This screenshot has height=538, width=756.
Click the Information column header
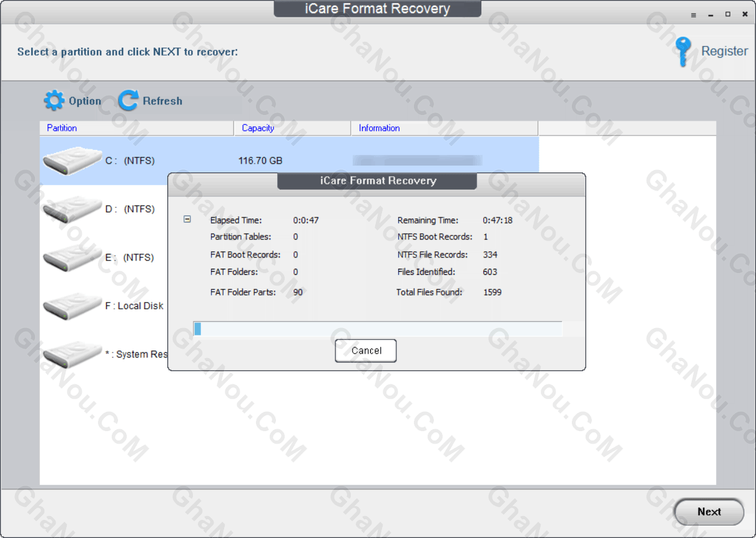444,128
